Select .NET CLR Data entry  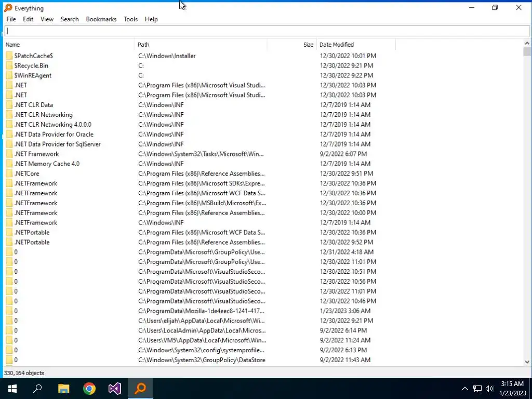point(34,105)
